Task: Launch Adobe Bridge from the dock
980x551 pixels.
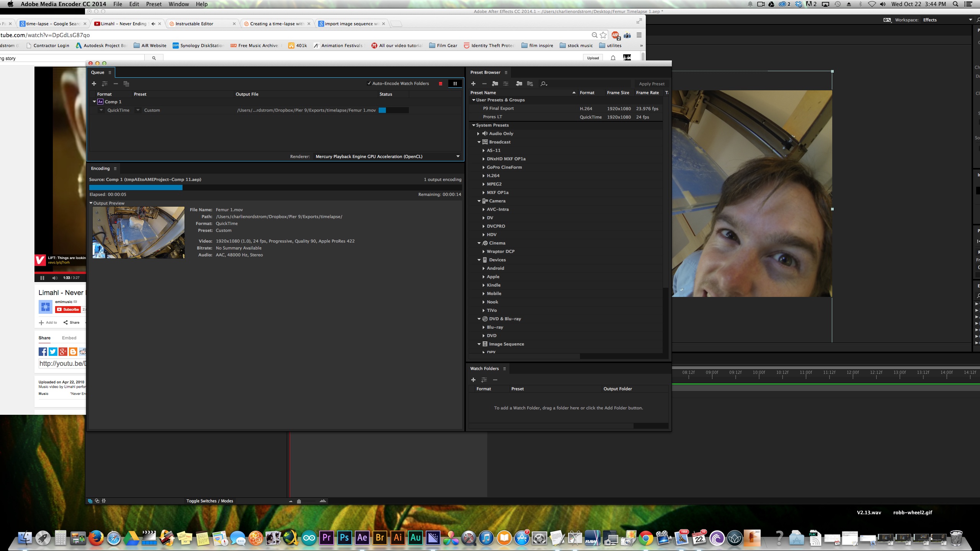Action: 380,538
